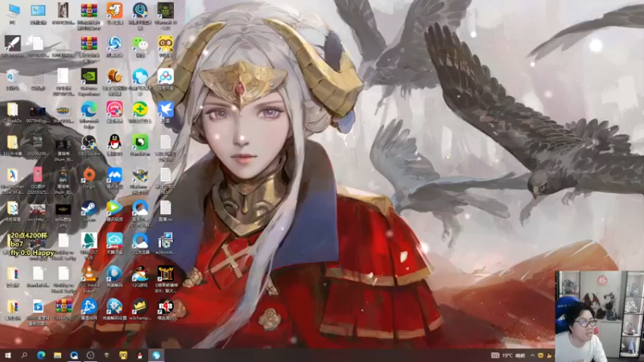Image resolution: width=644 pixels, height=362 pixels.
Task: Open the QQ Browser desktop shortcut
Action: pos(139,241)
